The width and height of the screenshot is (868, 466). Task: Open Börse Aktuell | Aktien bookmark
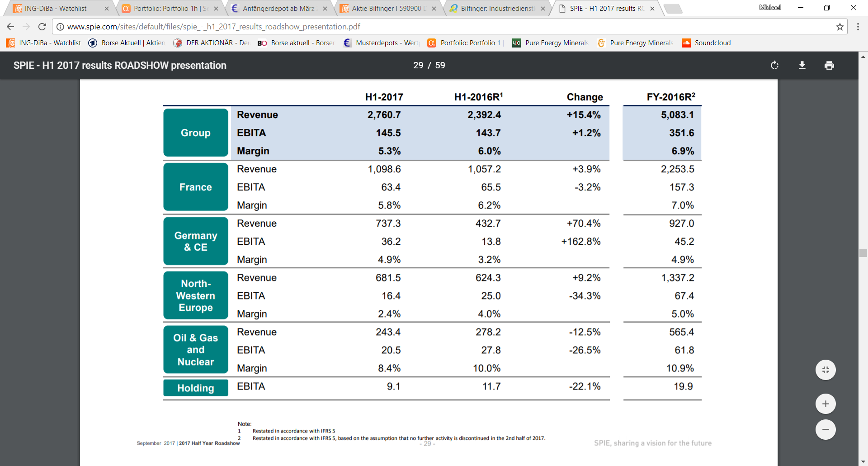(x=127, y=43)
